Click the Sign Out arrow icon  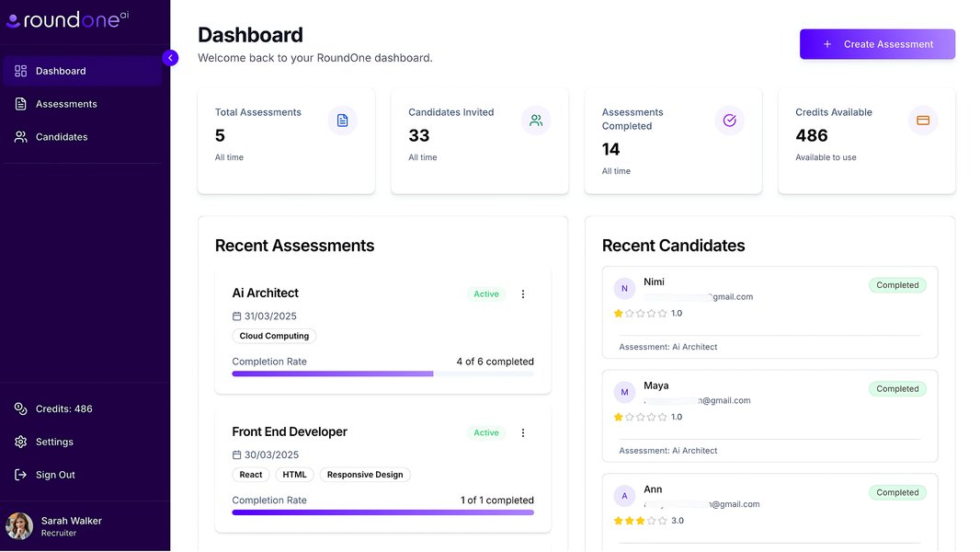pyautogui.click(x=20, y=475)
